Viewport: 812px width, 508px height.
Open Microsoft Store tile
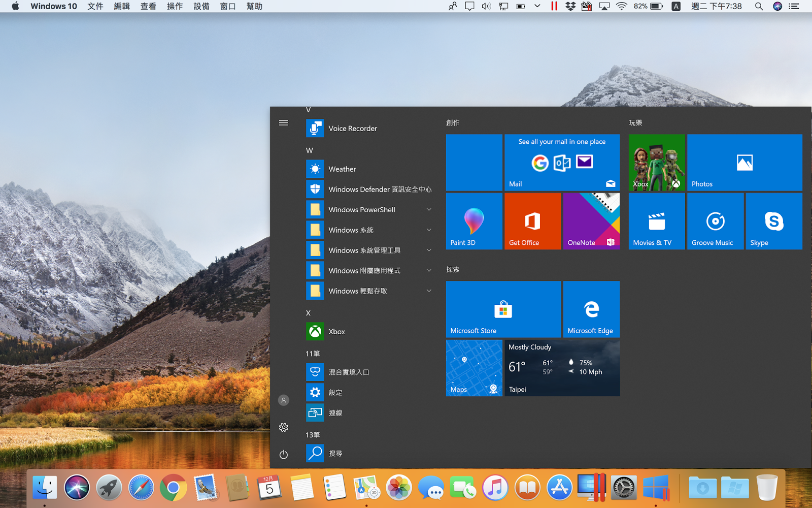coord(503,309)
